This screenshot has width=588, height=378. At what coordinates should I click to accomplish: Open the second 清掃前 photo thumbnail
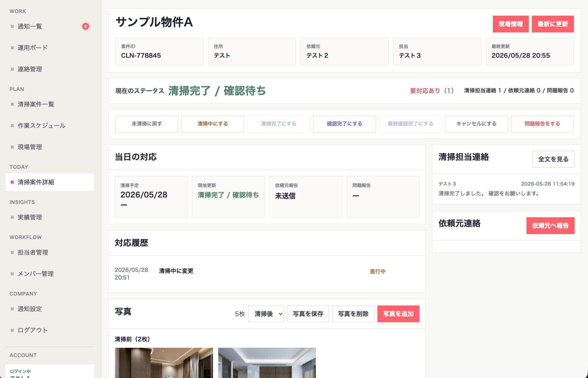click(x=267, y=363)
